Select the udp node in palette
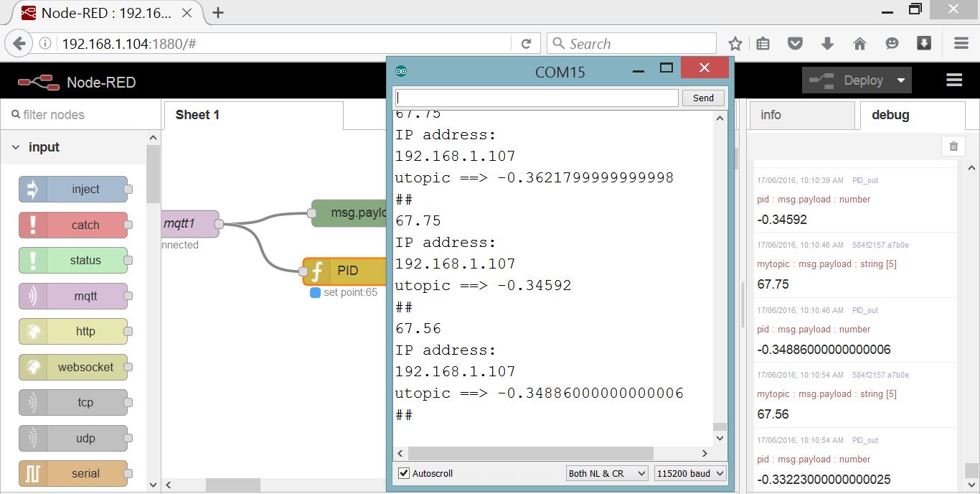980x494 pixels. pyautogui.click(x=73, y=438)
